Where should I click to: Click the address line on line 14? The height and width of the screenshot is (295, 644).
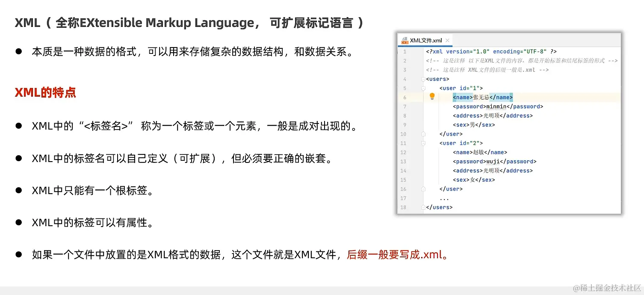click(x=493, y=171)
